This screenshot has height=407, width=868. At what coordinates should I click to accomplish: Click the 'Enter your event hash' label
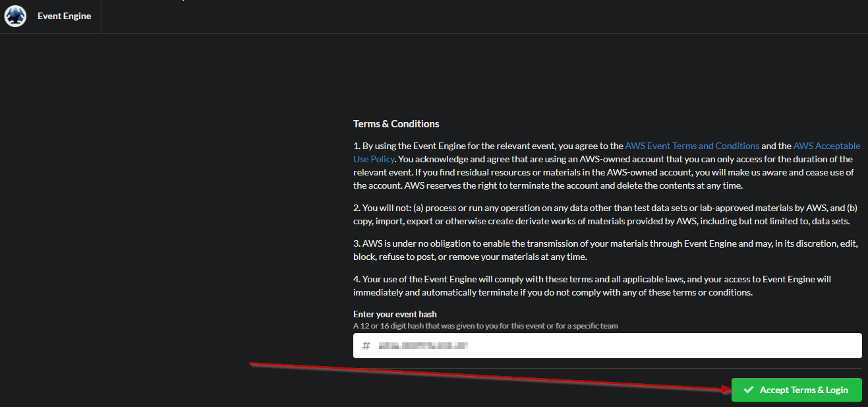[395, 314]
